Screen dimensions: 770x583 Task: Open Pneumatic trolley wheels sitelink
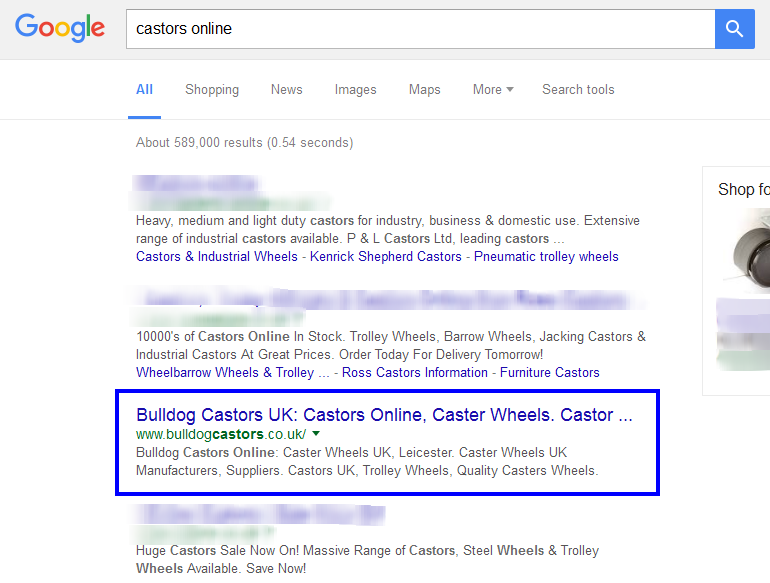546,256
